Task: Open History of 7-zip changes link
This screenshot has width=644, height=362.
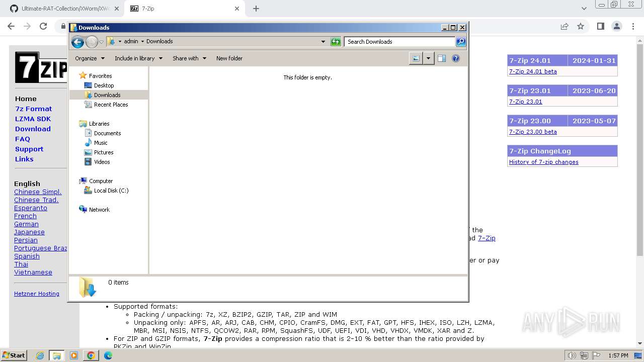Action: tap(543, 162)
